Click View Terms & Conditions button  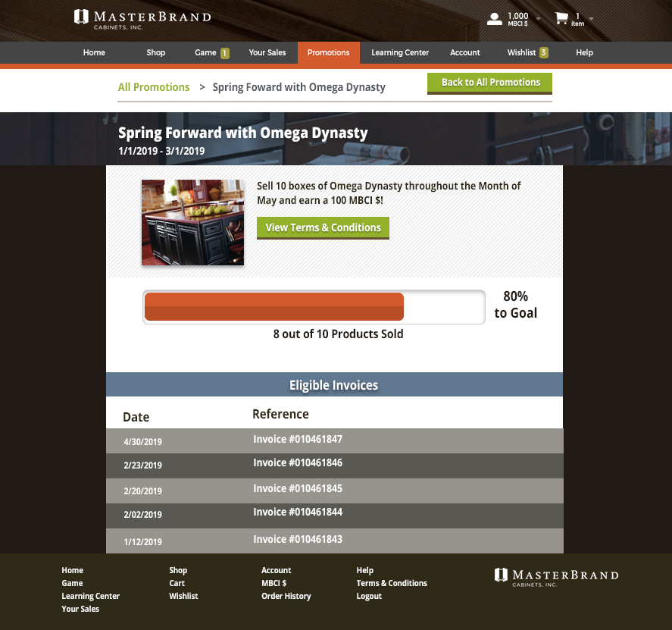click(323, 227)
